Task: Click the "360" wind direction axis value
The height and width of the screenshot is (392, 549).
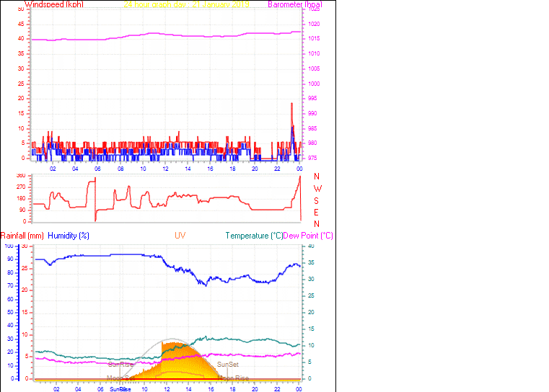Action: tap(21, 176)
